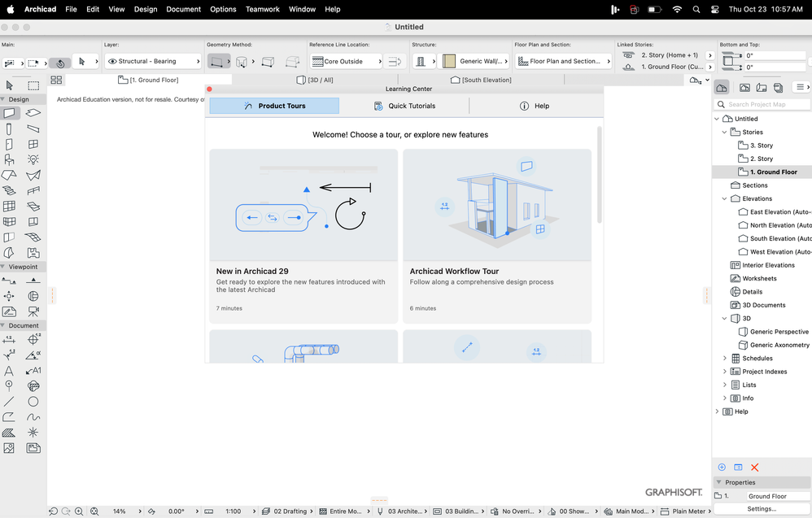Open the Core Outside reference line dropdown
The image size is (812, 518).
point(346,62)
